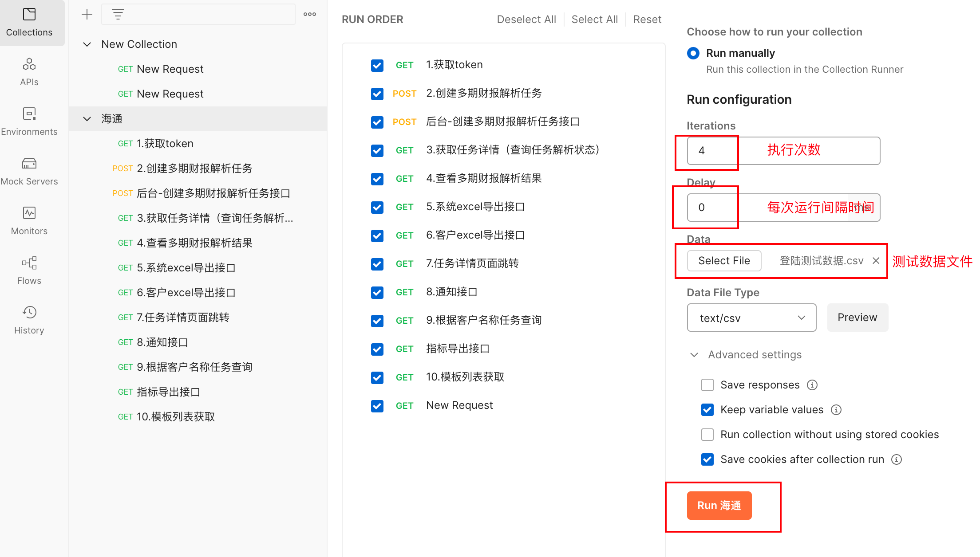
Task: Open the Flows panel
Action: pos(29,270)
